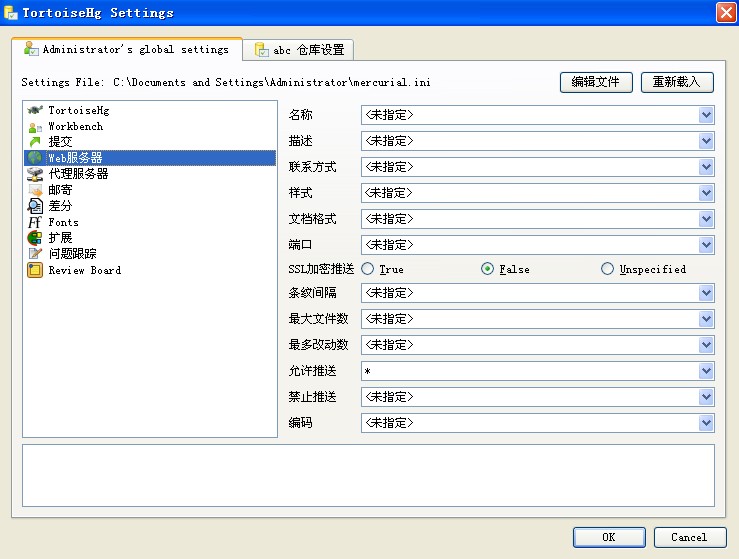739x559 pixels.
Task: Click the Review Board yellow icon
Action: click(x=35, y=270)
